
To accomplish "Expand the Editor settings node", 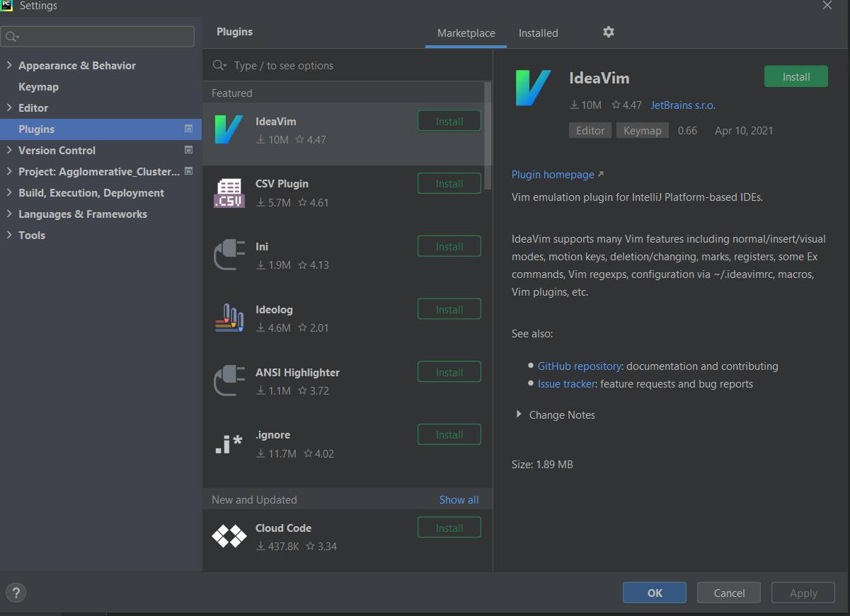I will [9, 107].
